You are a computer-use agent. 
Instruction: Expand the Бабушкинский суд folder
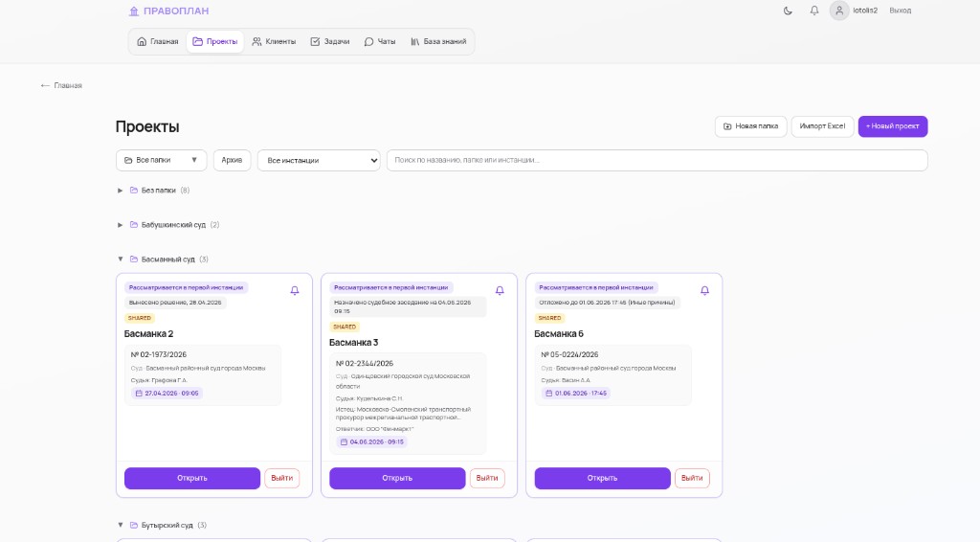tap(120, 224)
